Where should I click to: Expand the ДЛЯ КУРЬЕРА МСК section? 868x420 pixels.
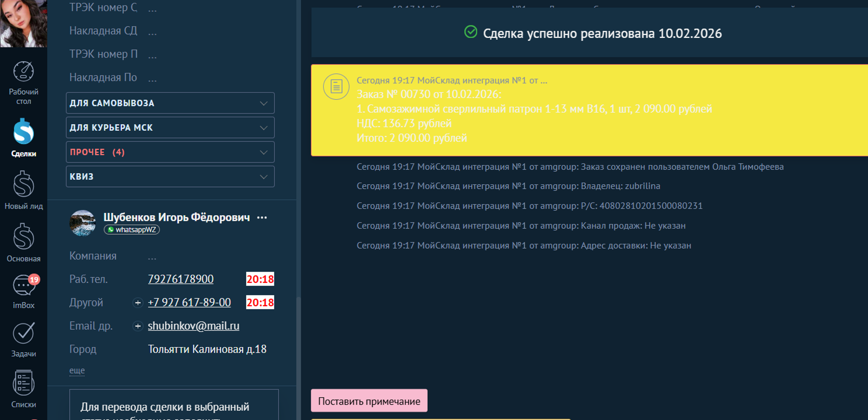click(170, 128)
